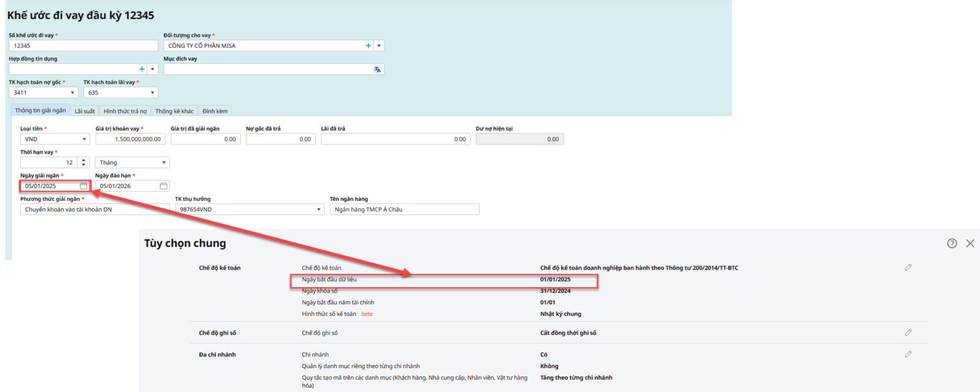Click the plus icon in Đối tượng cho vay
This screenshot has height=392, width=980.
point(368,46)
